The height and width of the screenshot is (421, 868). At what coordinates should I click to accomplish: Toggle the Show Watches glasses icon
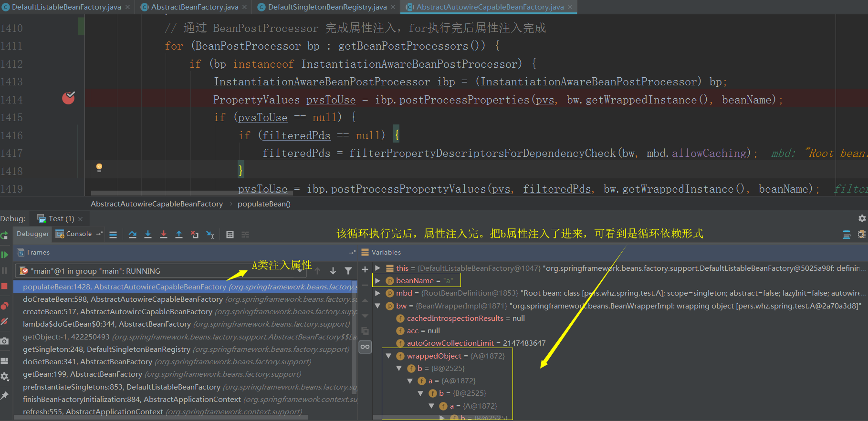click(x=365, y=347)
